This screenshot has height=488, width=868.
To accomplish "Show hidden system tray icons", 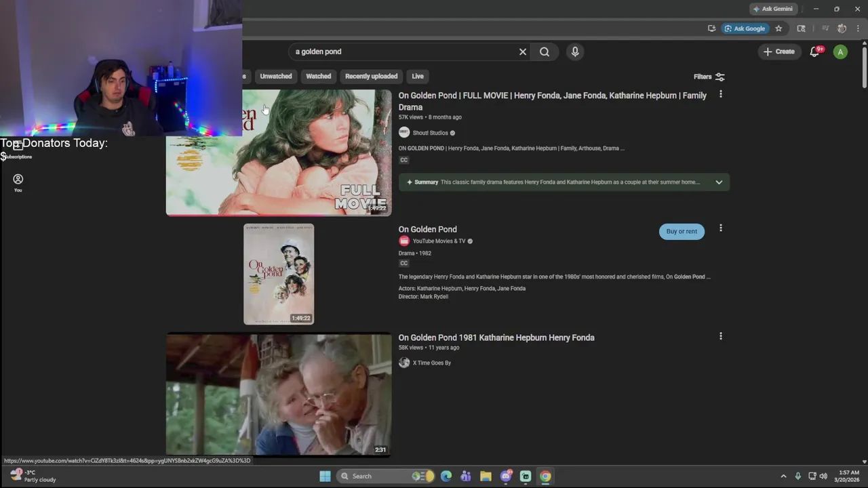I will [783, 476].
